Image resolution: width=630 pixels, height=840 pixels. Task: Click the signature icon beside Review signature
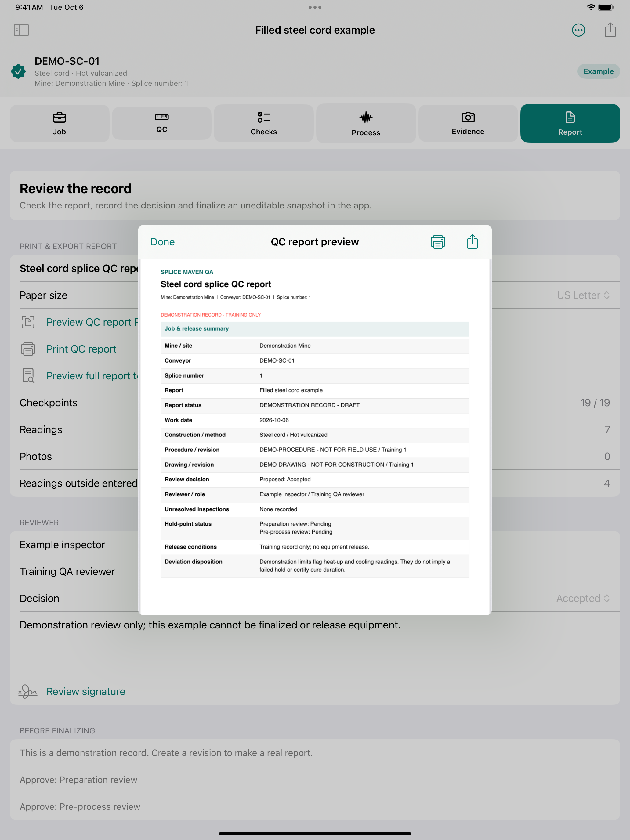coord(28,691)
